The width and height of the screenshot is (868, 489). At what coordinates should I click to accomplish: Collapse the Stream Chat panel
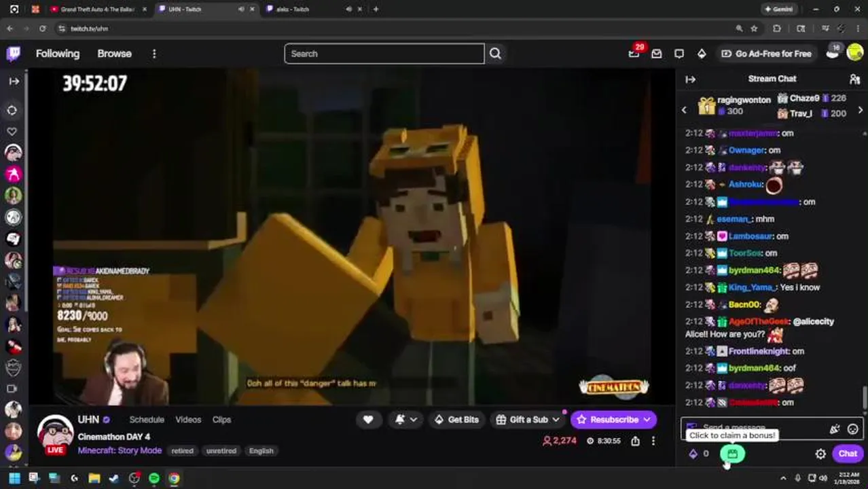pos(690,79)
